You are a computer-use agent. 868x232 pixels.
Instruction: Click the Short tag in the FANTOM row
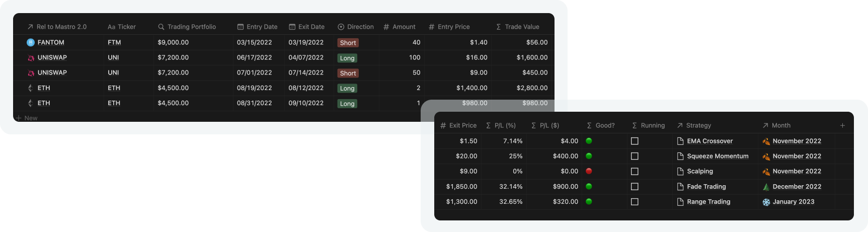(348, 43)
